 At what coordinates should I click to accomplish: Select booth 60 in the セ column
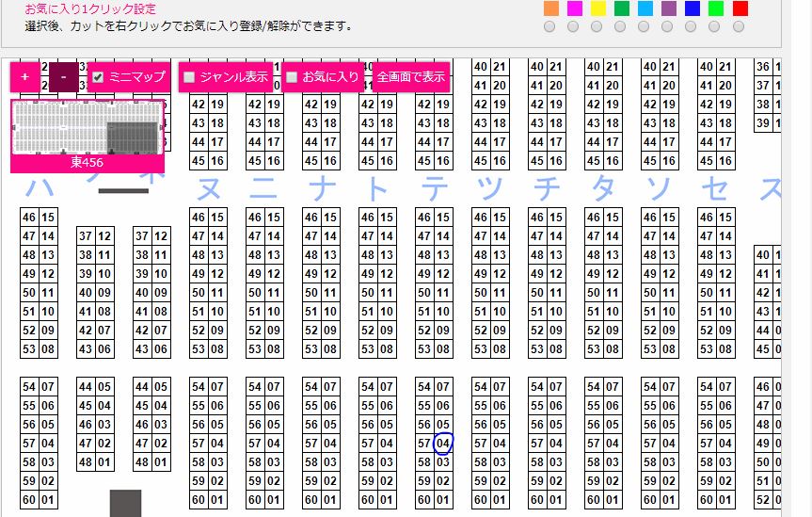tap(707, 500)
